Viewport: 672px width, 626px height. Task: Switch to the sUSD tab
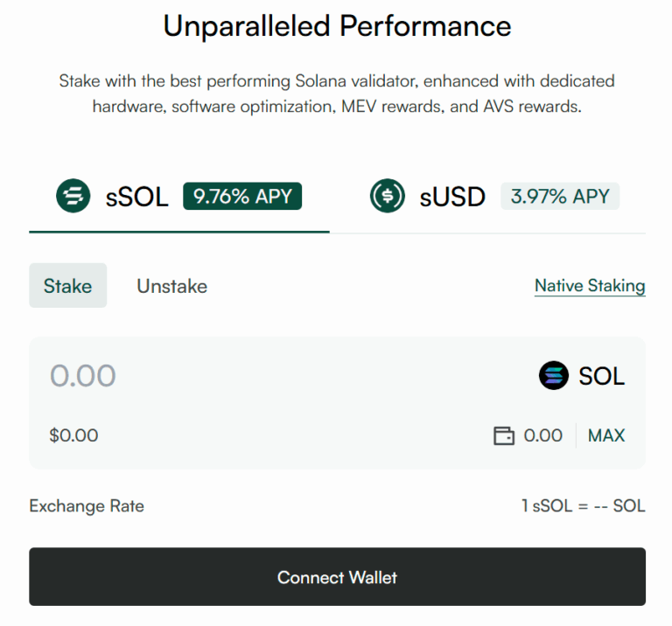click(452, 197)
